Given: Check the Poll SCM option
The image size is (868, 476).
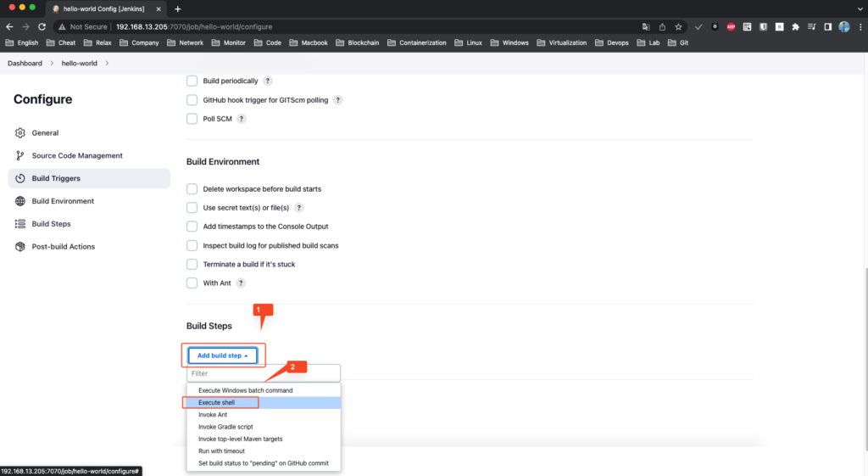Looking at the screenshot, I should click(x=192, y=119).
